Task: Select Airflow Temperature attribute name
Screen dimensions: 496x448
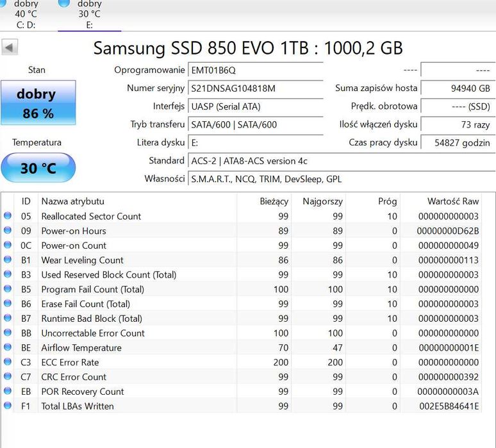Action: pos(81,348)
